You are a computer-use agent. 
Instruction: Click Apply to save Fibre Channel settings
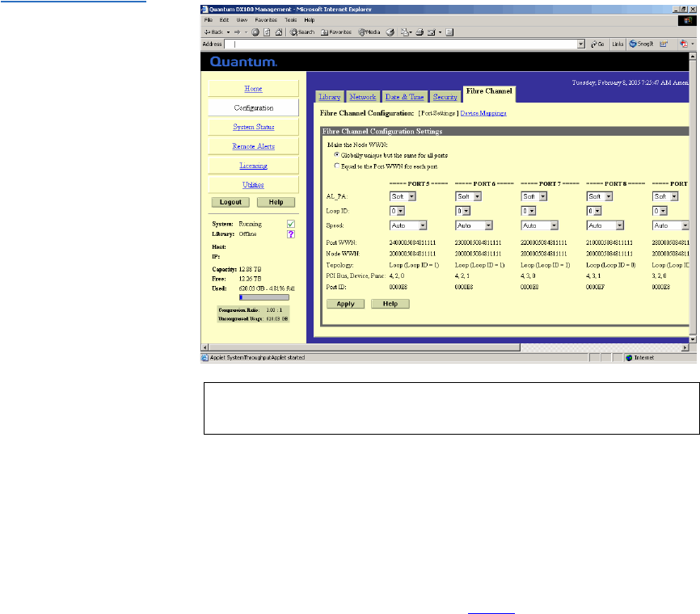click(345, 304)
